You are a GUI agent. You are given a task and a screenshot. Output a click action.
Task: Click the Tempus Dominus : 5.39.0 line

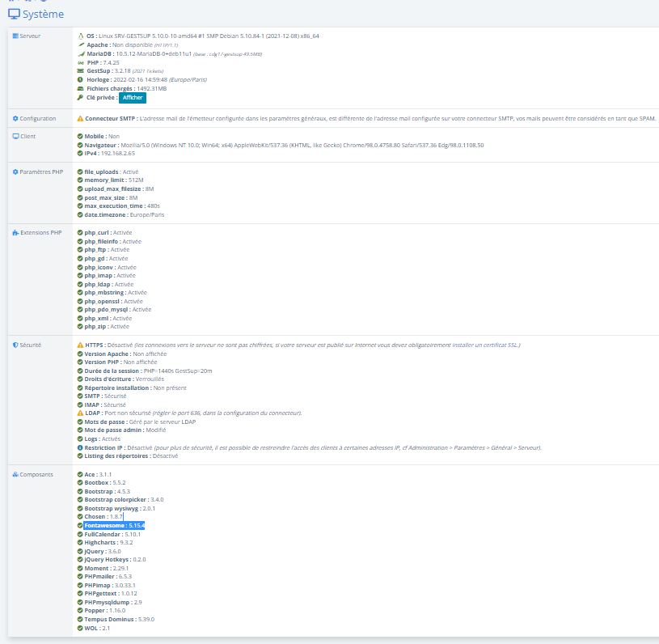tap(120, 619)
